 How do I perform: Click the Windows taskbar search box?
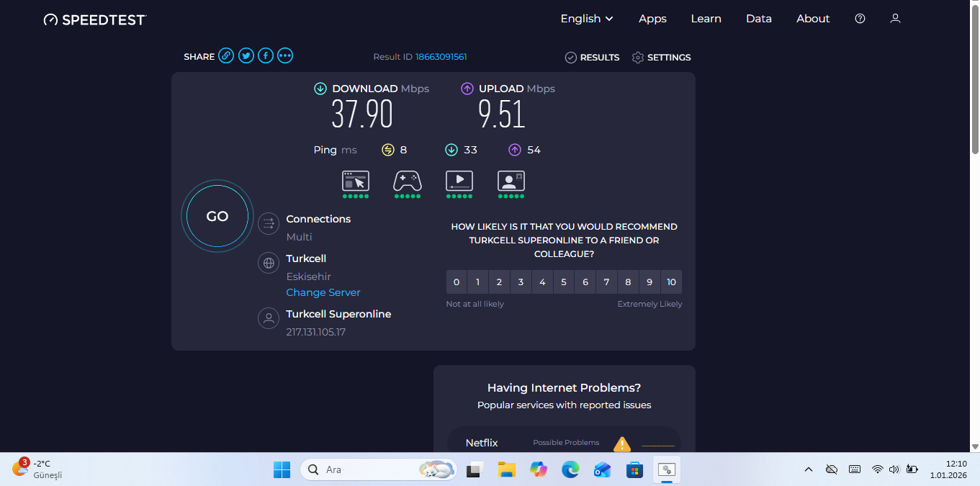[x=379, y=469]
